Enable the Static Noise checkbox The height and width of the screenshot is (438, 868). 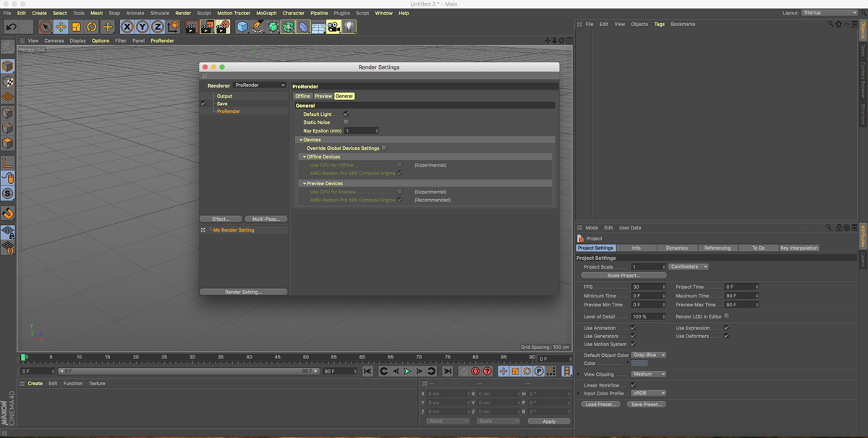click(346, 122)
